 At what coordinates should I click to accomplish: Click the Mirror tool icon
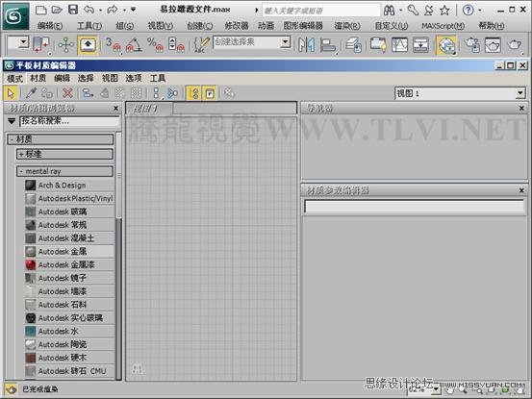pyautogui.click(x=306, y=45)
